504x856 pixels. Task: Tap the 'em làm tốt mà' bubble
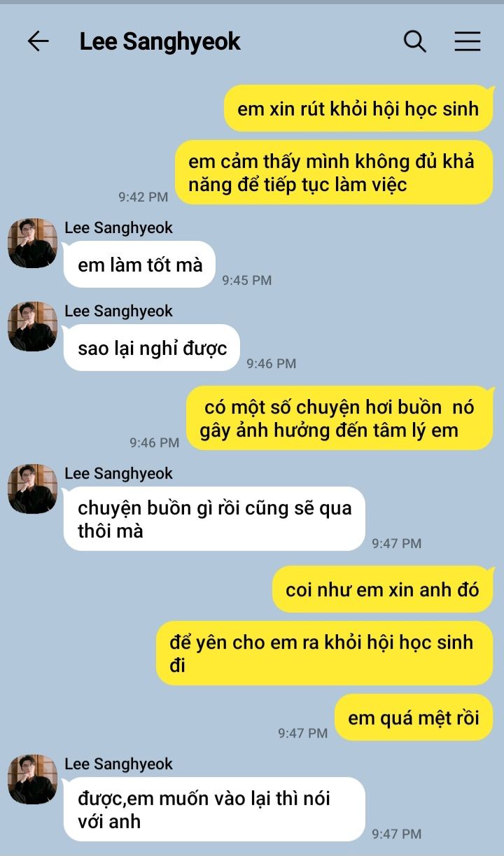140,265
